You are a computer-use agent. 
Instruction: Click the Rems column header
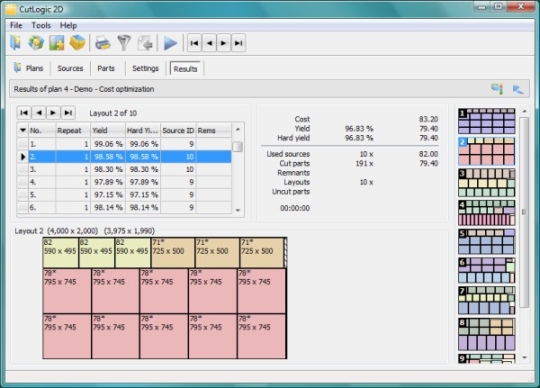coord(213,130)
